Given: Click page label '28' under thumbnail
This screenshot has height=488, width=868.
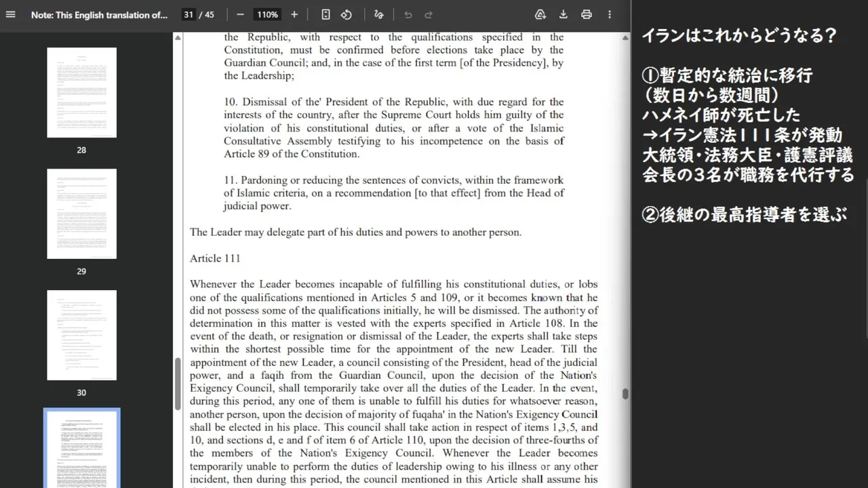Looking at the screenshot, I should coord(81,150).
